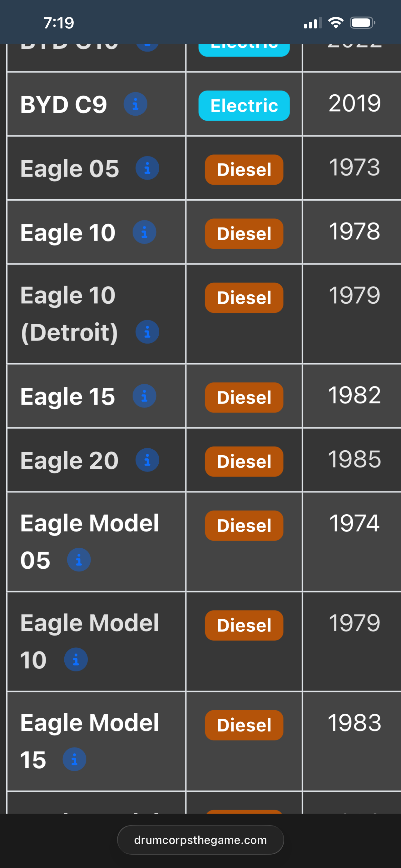Screen dimensions: 401x868
Task: Select Diesel tag in Eagle 15 row
Action: pyautogui.click(x=244, y=397)
